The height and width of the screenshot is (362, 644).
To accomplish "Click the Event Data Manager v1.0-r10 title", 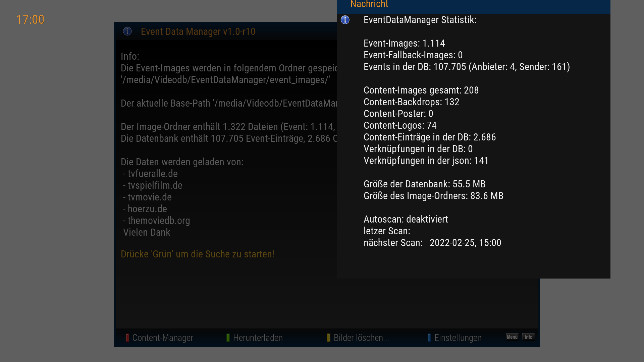I will (198, 32).
